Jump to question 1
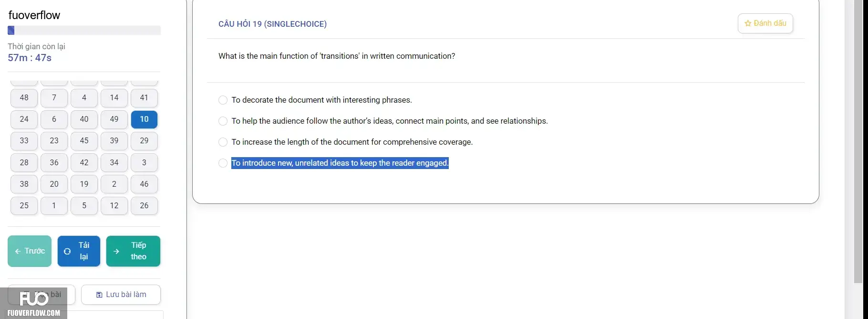This screenshot has height=319, width=868. click(x=54, y=206)
